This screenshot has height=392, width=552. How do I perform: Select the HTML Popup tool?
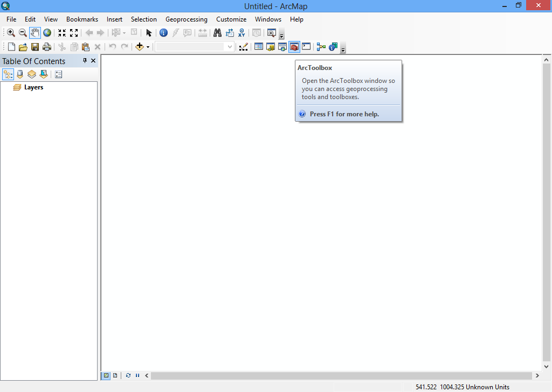tap(187, 33)
